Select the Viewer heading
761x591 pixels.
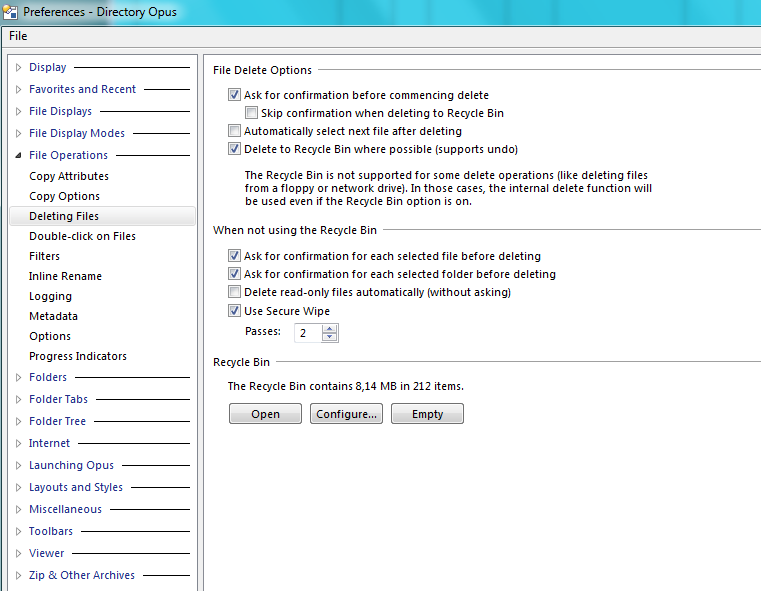pos(47,553)
